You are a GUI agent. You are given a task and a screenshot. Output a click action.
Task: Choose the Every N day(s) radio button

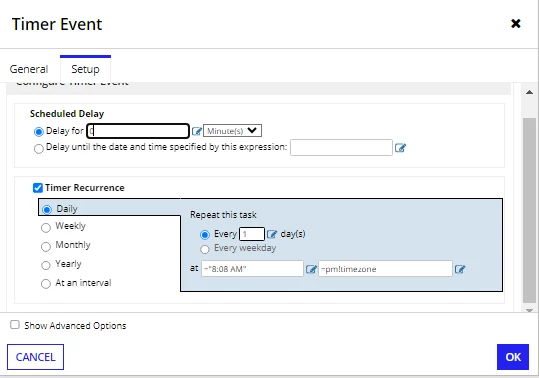click(x=205, y=235)
